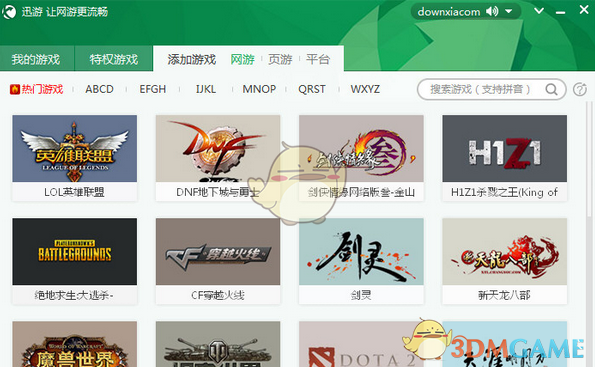The width and height of the screenshot is (595, 367).
Task: Open the 天龙八部 game thumbnail
Action: pyautogui.click(x=505, y=252)
